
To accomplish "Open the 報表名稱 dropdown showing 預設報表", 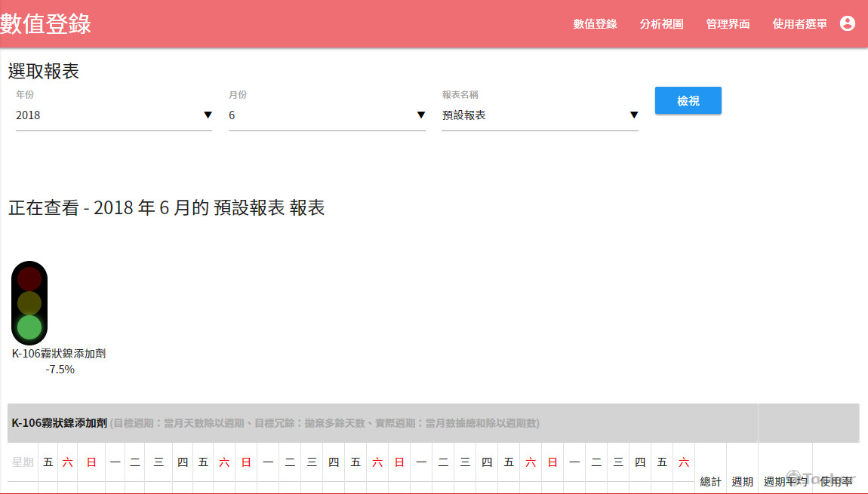I will [540, 115].
